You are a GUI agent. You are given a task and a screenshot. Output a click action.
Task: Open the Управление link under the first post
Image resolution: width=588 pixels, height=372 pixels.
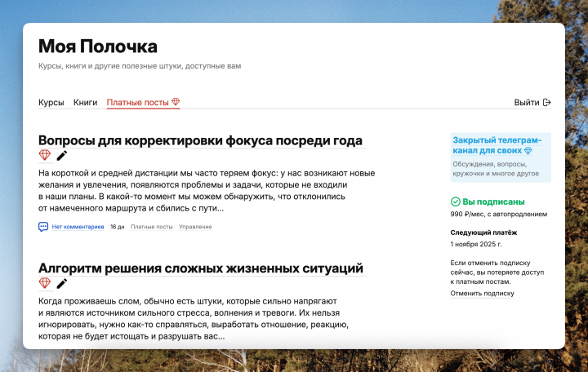(195, 227)
